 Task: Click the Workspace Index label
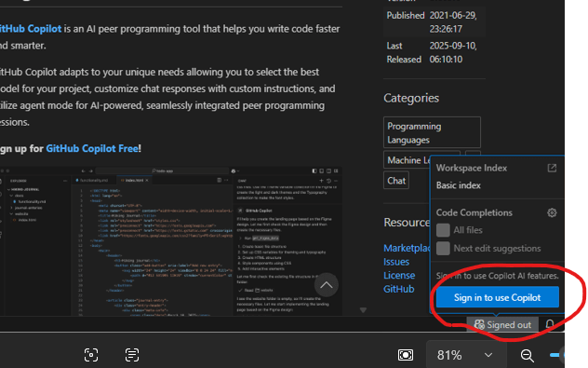(472, 169)
